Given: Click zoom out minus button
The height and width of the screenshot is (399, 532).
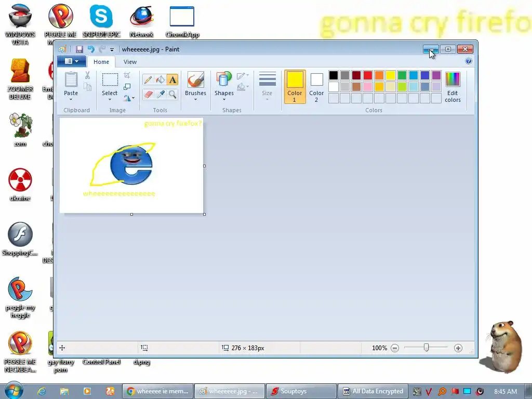Looking at the screenshot, I should (395, 348).
